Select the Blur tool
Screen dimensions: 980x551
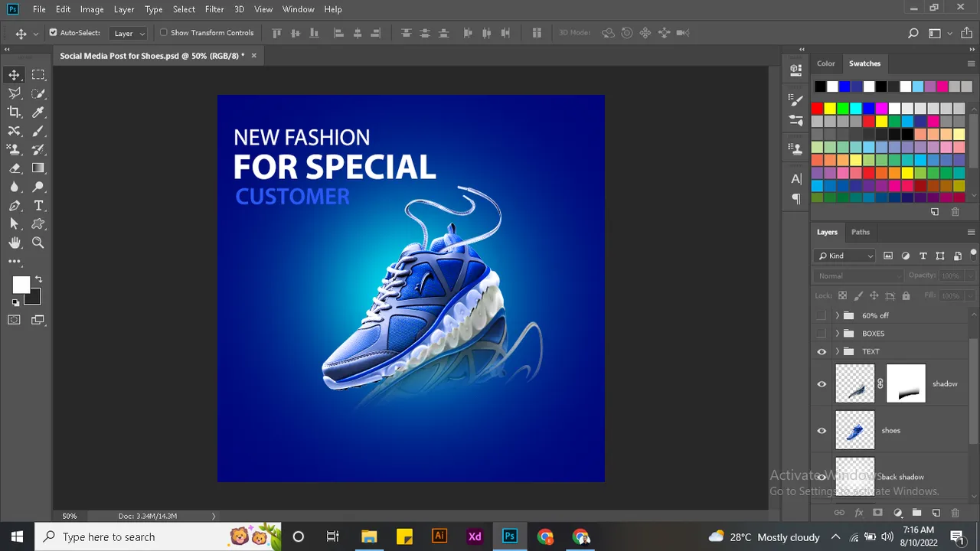15,187
